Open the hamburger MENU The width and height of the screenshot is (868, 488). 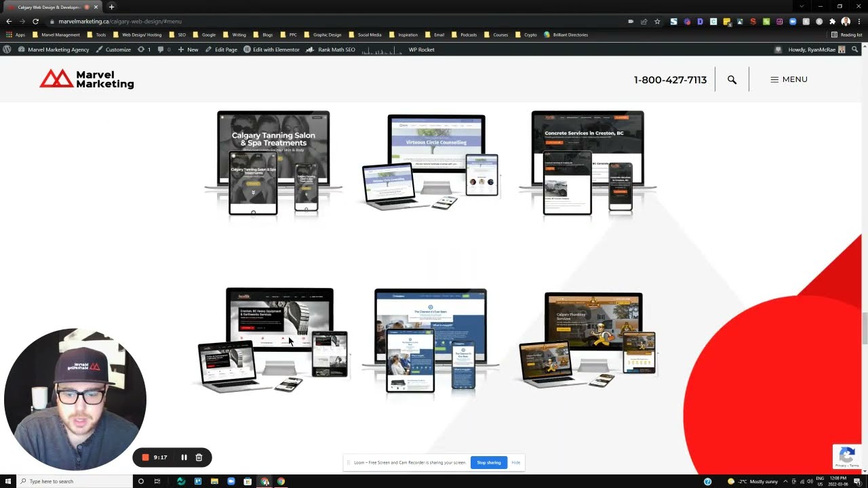789,79
